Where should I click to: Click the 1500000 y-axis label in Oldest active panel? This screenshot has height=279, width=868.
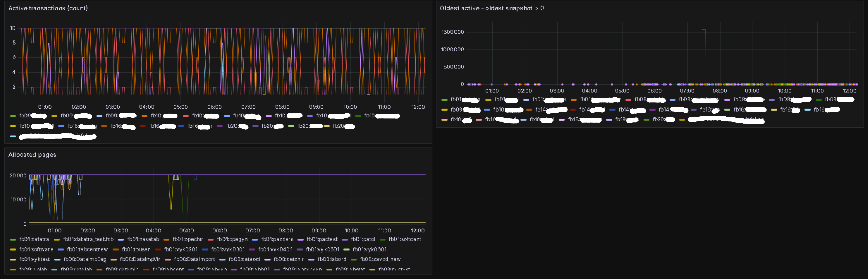(x=453, y=32)
